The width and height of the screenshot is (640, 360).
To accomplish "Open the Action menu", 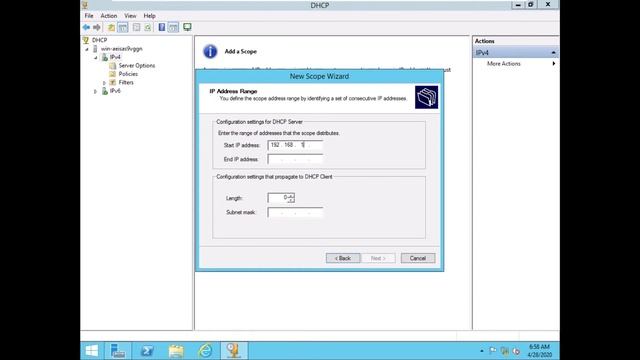I will click(x=109, y=16).
